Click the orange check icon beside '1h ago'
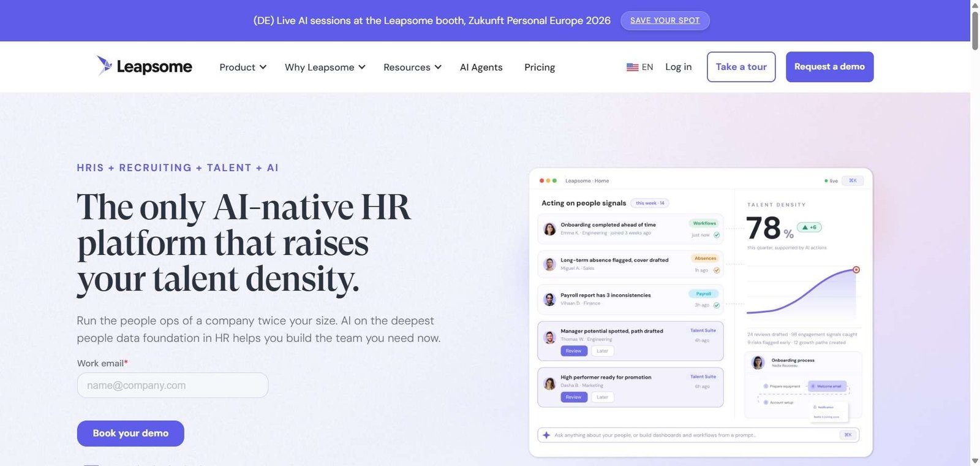 (x=717, y=270)
